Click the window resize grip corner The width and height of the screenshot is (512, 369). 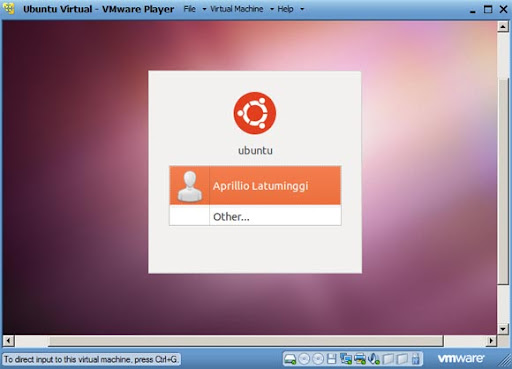[505, 362]
